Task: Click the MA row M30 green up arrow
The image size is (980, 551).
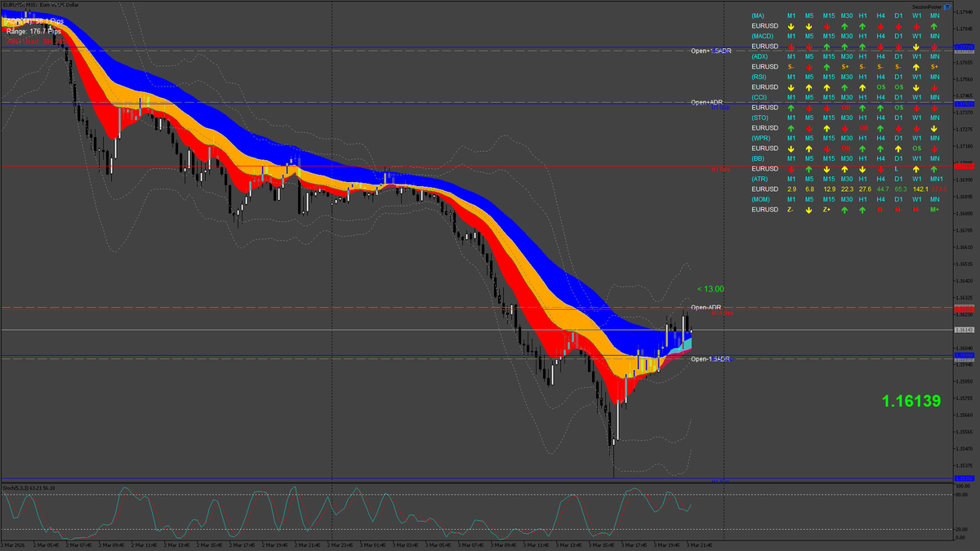Action: point(844,26)
